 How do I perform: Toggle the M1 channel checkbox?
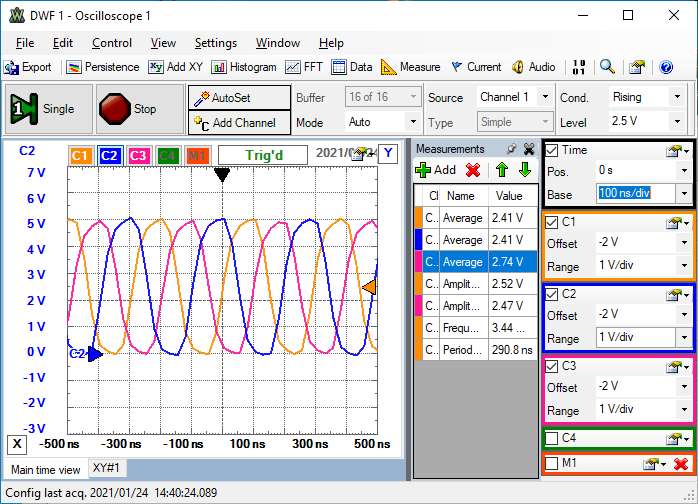coord(552,463)
